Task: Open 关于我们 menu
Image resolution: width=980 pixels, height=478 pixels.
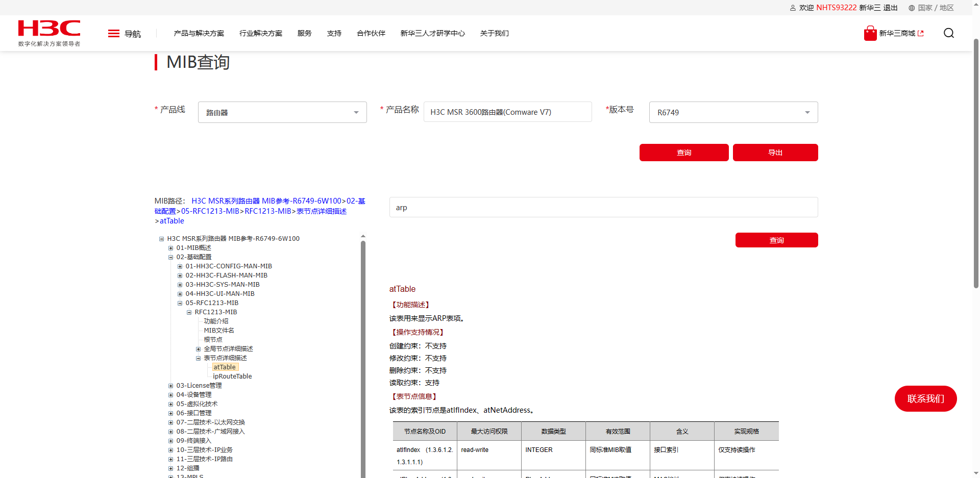Action: point(495,33)
